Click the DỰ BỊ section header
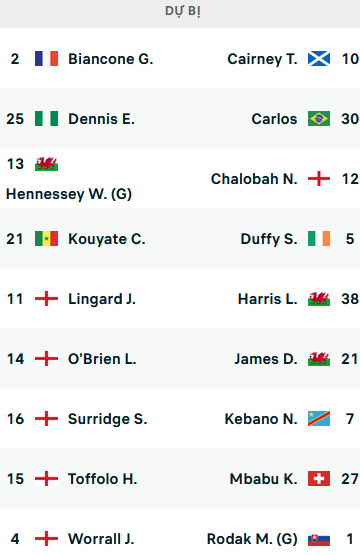Viewport: 360px width, 555px height. (x=183, y=11)
